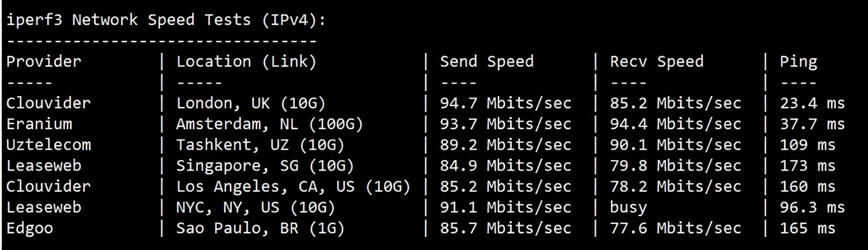
Task: Select the Eranium provider name
Action: [x=39, y=124]
